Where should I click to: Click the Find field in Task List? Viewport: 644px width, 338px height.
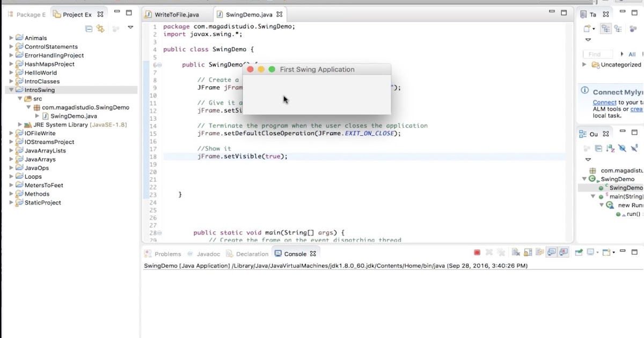click(597, 54)
